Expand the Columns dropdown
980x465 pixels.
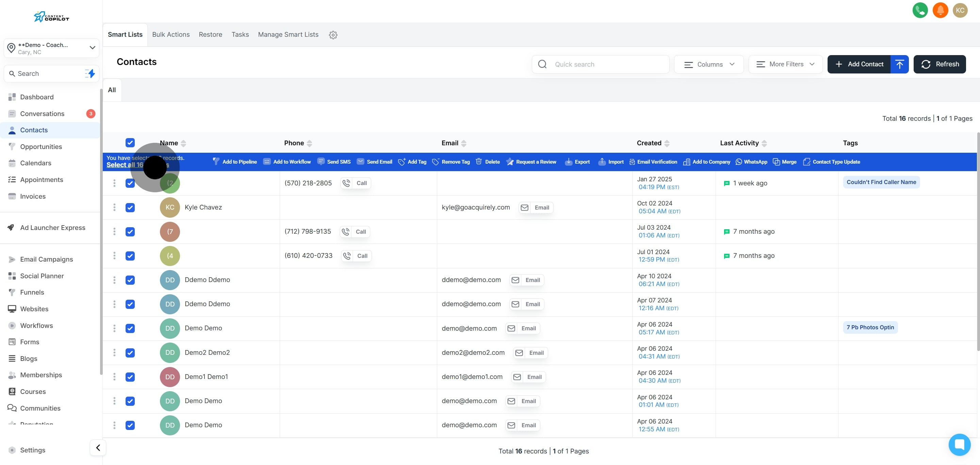[x=709, y=64]
